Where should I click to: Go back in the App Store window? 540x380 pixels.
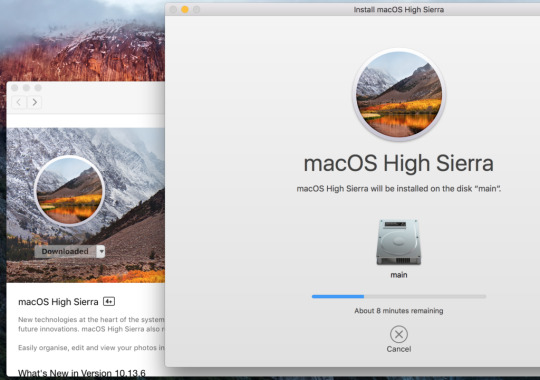tap(19, 102)
